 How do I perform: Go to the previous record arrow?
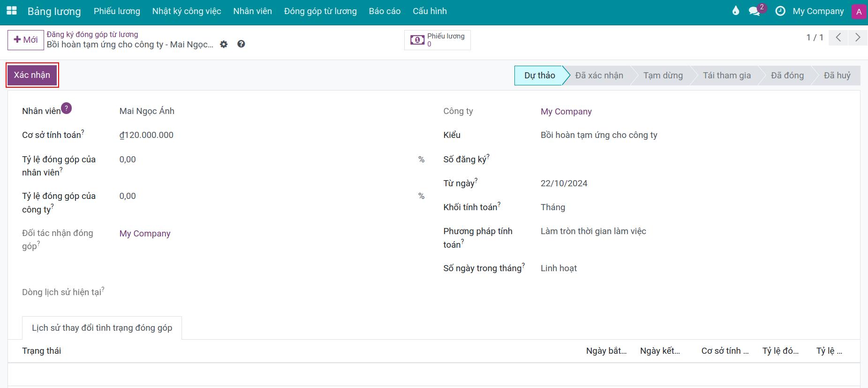pyautogui.click(x=838, y=38)
